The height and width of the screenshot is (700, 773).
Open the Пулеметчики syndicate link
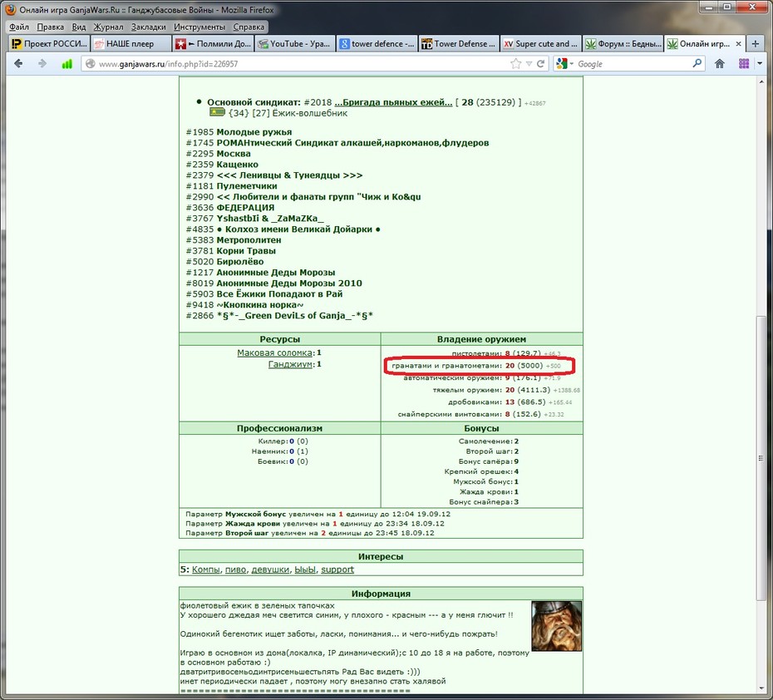click(247, 186)
